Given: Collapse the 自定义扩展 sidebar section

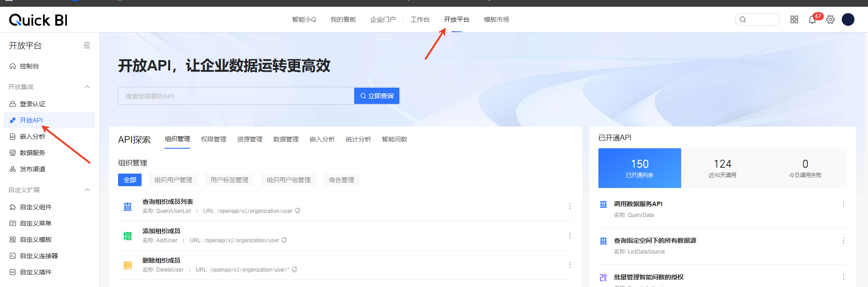Looking at the screenshot, I should coord(87,190).
